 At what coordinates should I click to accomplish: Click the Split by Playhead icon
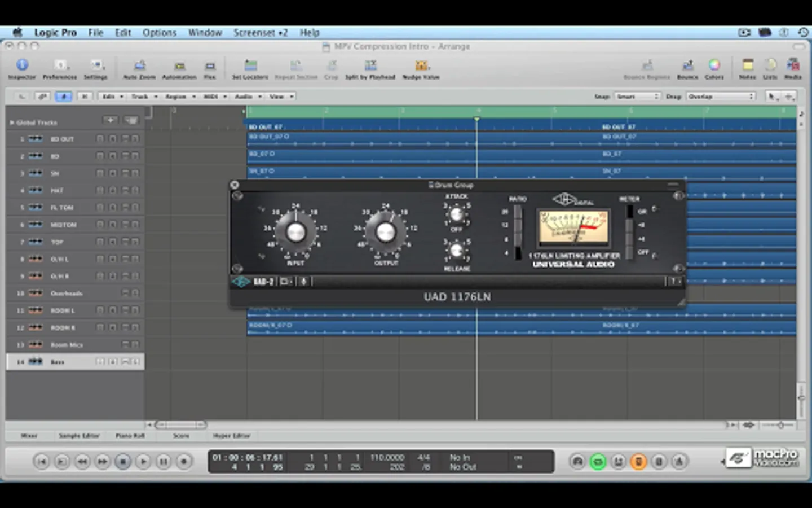click(x=370, y=66)
